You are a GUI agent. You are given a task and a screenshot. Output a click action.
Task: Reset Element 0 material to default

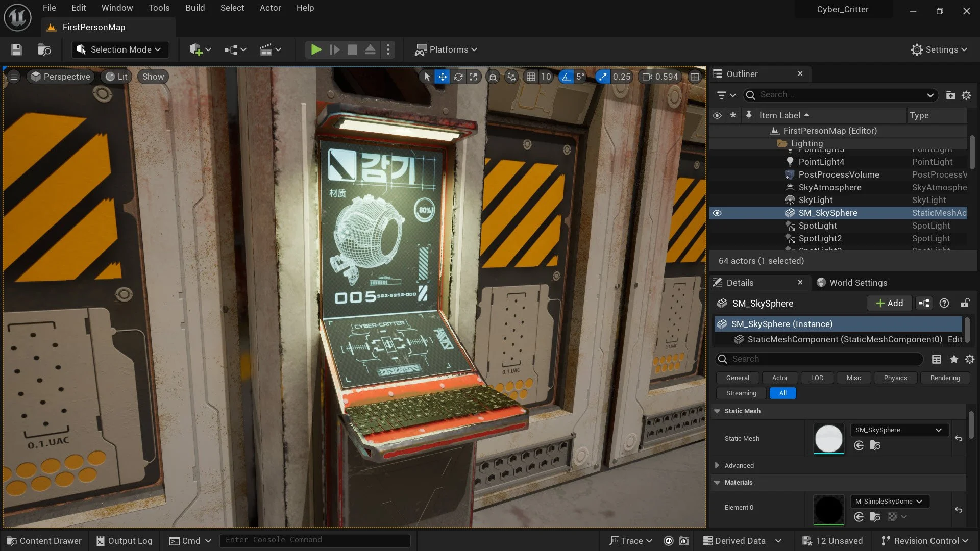[959, 509]
